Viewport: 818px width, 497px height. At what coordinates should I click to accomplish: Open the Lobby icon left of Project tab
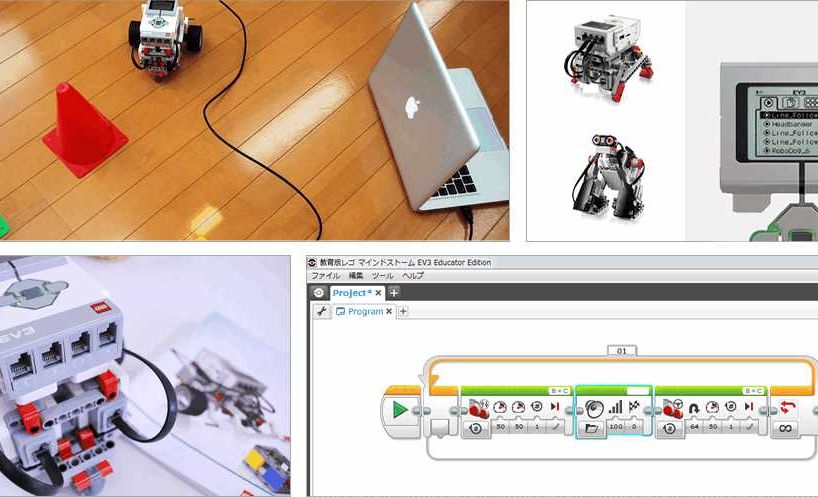[318, 293]
